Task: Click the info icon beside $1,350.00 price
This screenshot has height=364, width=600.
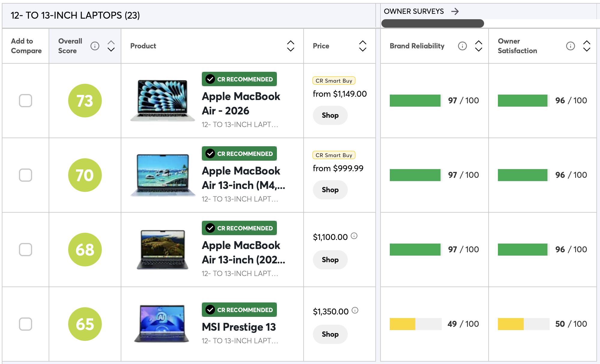Action: point(355,310)
